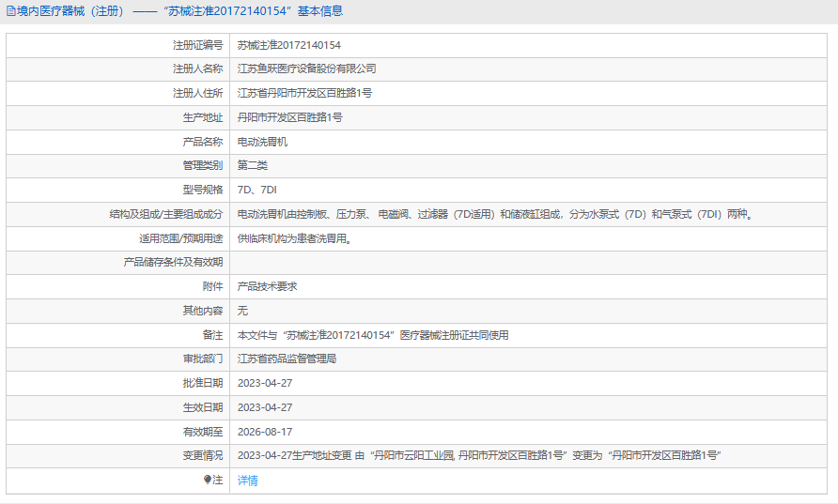The width and height of the screenshot is (838, 504).
Task: Click the 附件 label
Action: tap(212, 286)
